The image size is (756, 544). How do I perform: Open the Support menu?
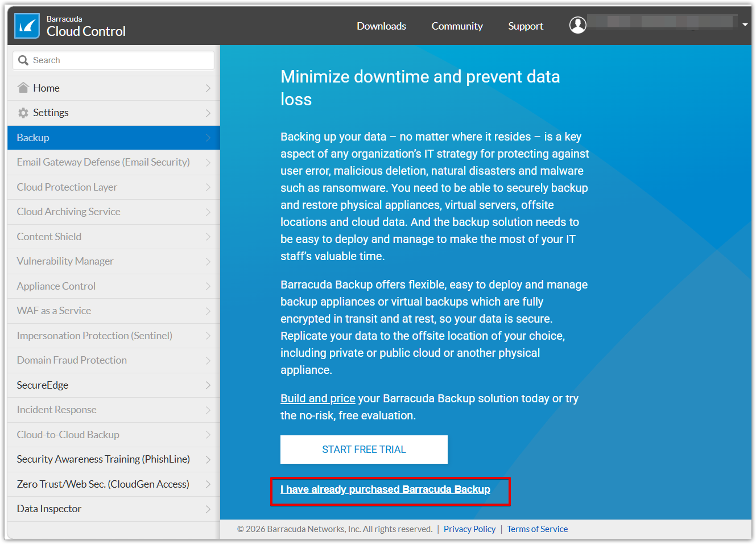pos(526,26)
